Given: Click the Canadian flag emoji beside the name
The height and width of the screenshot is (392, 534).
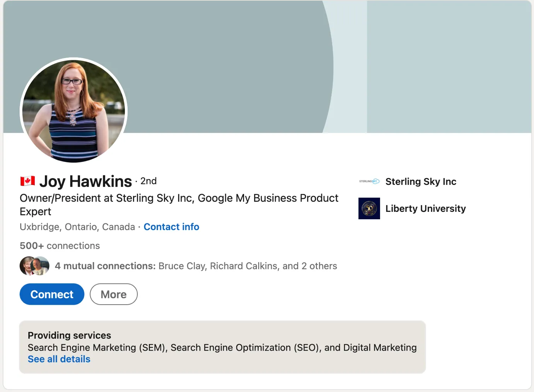Looking at the screenshot, I should (x=27, y=181).
